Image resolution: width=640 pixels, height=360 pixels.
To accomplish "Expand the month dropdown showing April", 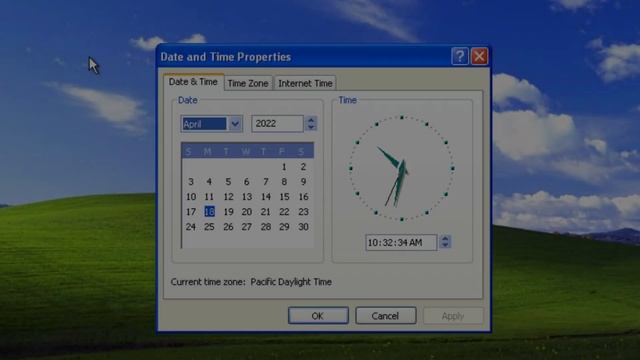I will tap(235, 124).
